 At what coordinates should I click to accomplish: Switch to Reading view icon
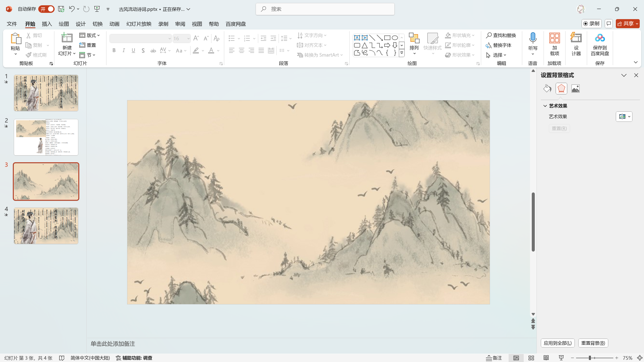click(x=546, y=358)
